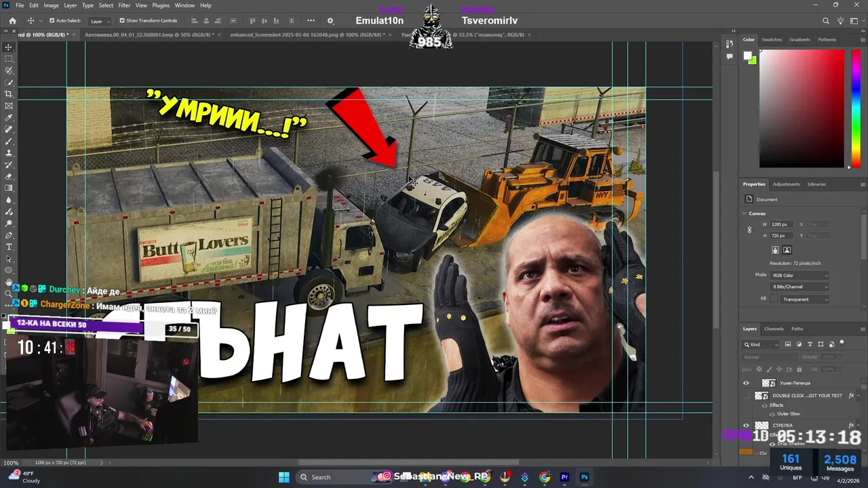Screen dimensions: 868x488
Task: Open the Plugins menu
Action: coord(161,5)
